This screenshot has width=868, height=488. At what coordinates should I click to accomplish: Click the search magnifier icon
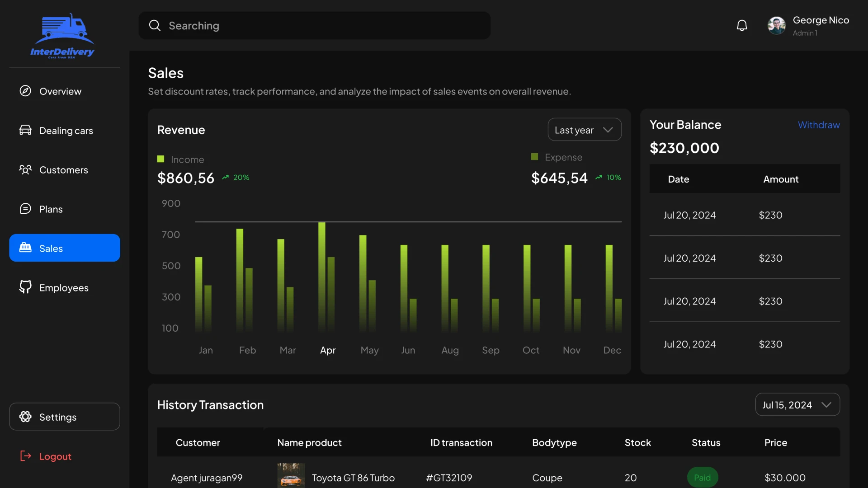pos(155,25)
